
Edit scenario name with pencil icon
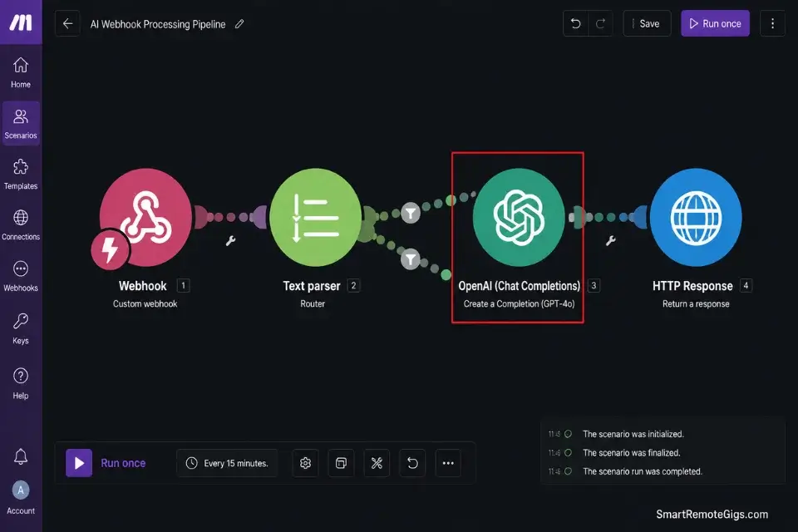click(x=239, y=24)
